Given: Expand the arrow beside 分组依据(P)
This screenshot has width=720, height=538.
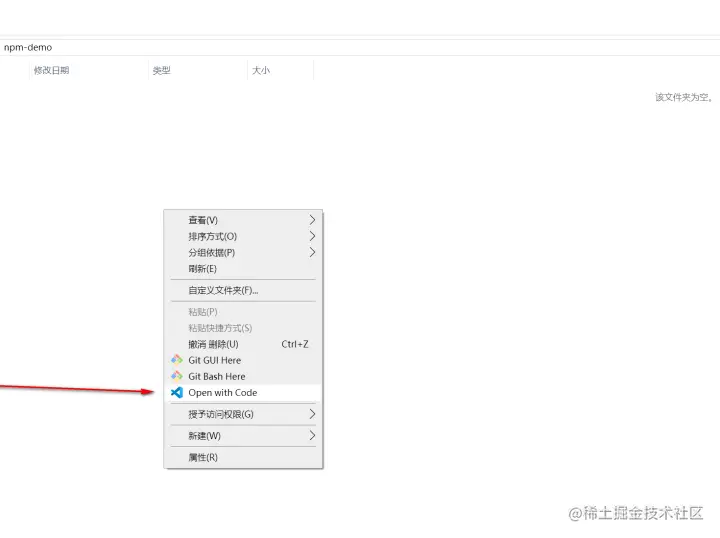Looking at the screenshot, I should (x=312, y=252).
